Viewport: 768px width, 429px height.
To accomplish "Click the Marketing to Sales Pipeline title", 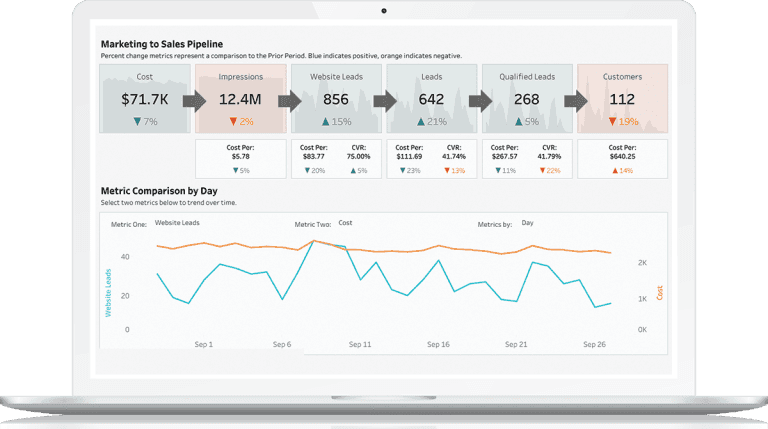I will pos(162,44).
